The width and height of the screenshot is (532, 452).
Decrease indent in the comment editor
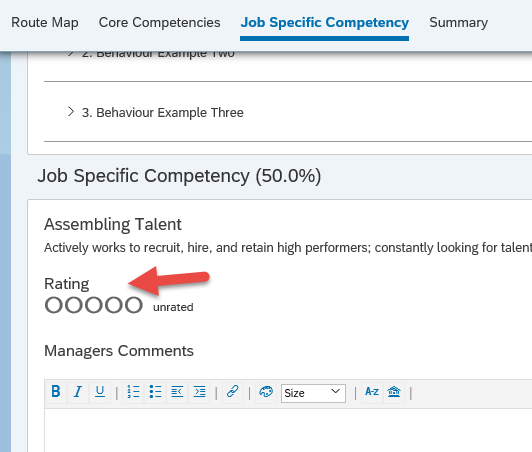click(177, 392)
